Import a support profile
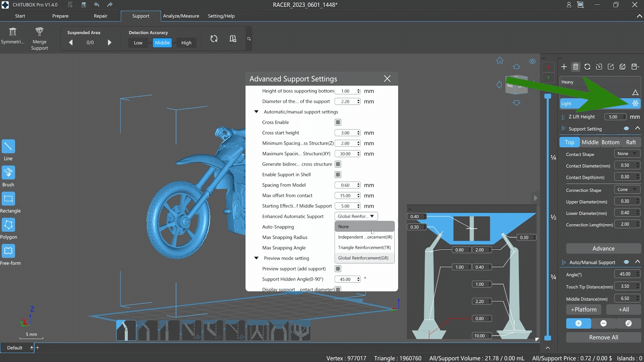The height and width of the screenshot is (362, 644). [599, 67]
